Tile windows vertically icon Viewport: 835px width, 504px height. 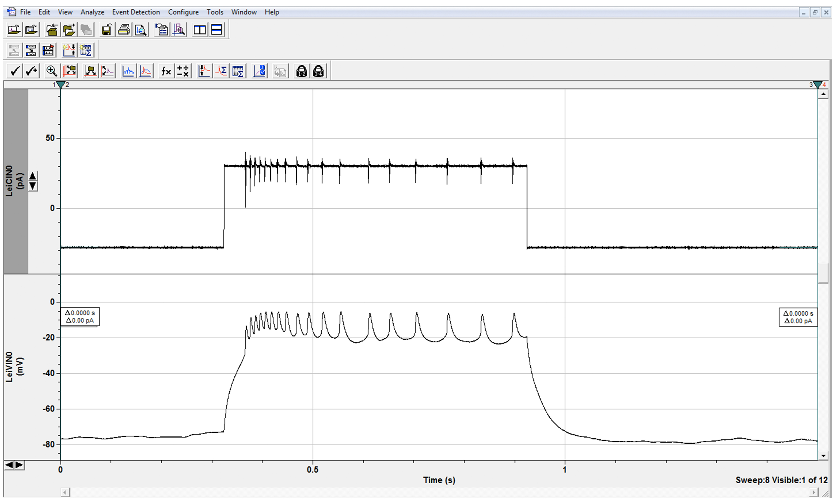pos(200,30)
